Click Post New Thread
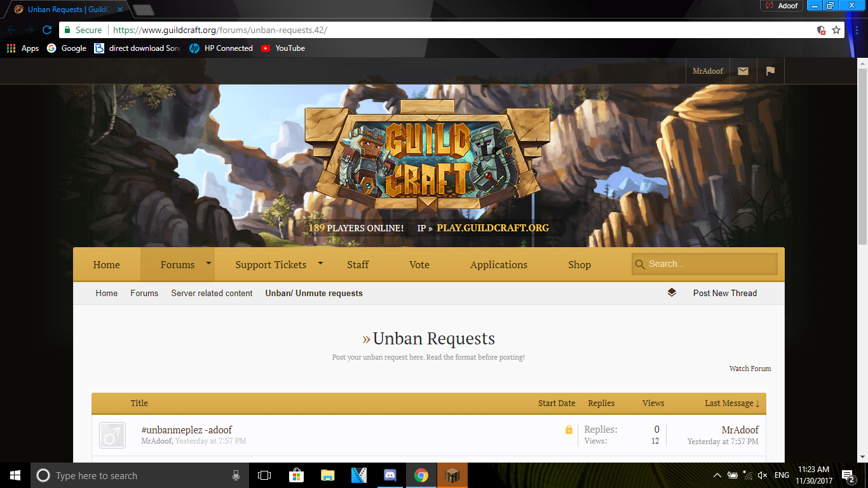868x488 pixels. 725,293
